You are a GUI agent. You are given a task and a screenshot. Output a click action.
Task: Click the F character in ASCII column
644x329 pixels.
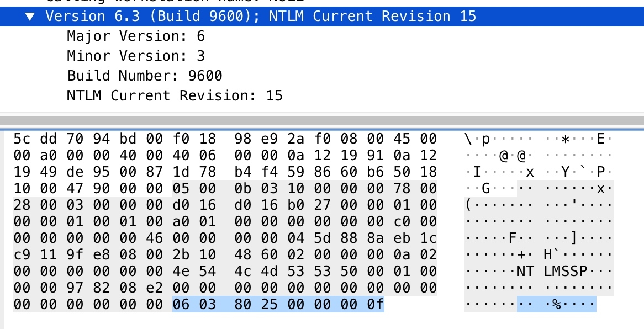click(x=511, y=238)
